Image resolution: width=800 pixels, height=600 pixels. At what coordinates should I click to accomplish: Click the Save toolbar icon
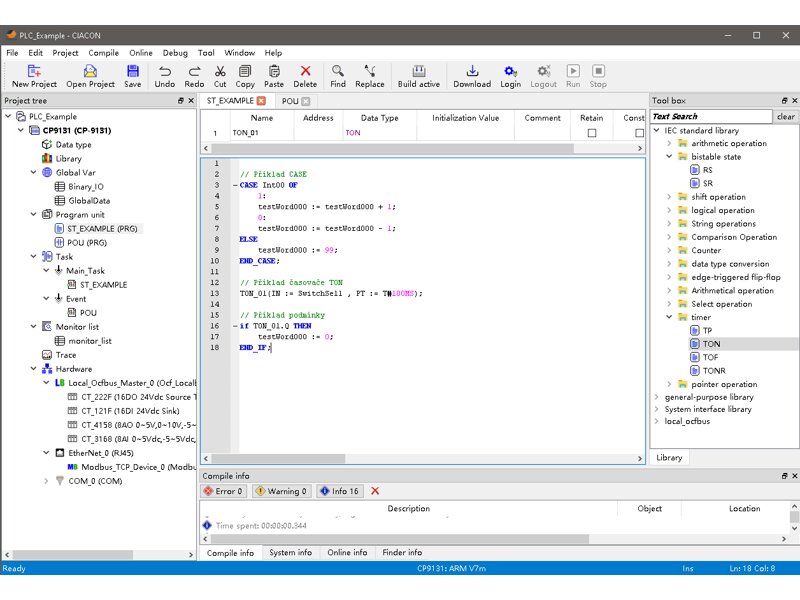click(x=132, y=72)
